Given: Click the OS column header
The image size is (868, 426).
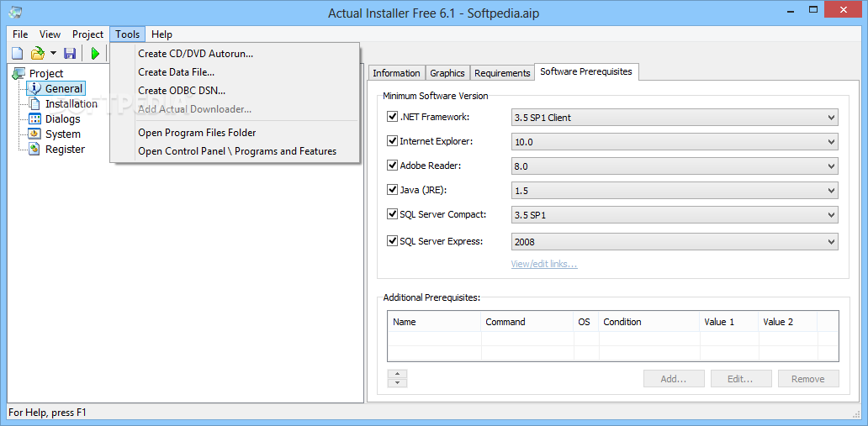Looking at the screenshot, I should [585, 322].
